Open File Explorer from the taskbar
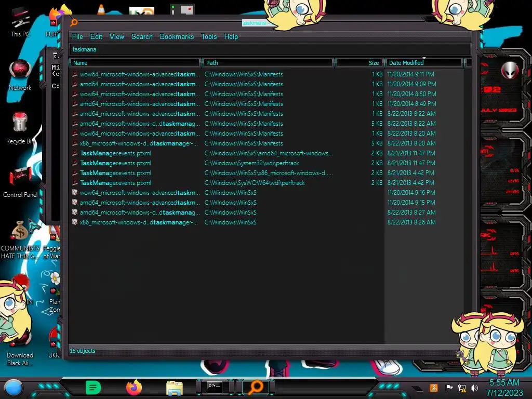This screenshot has width=532, height=399. (x=175, y=388)
